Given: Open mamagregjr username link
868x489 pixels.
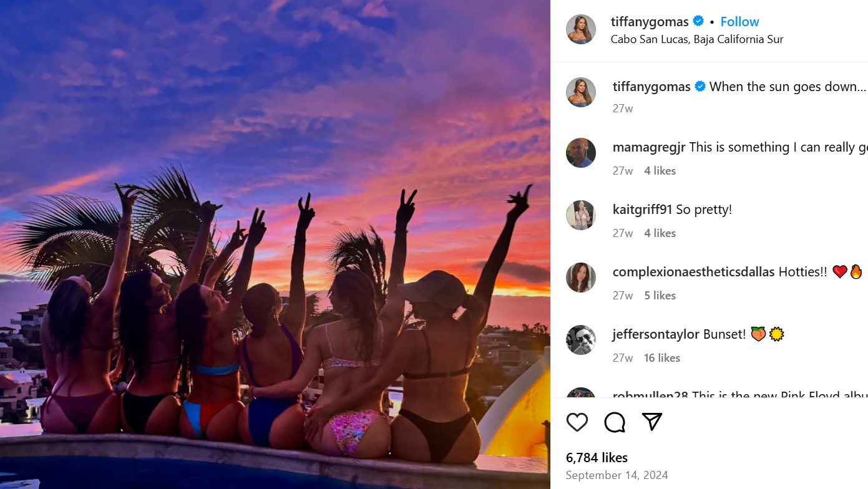Looking at the screenshot, I should (649, 147).
